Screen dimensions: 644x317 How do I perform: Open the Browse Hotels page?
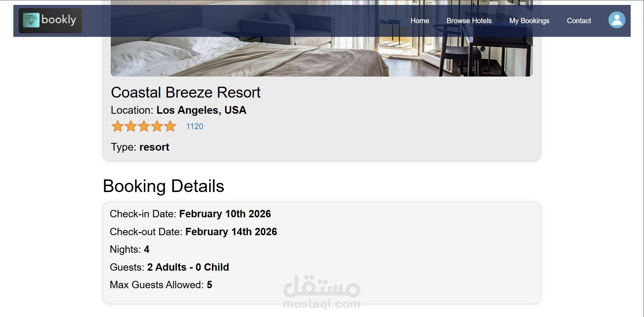[469, 21]
